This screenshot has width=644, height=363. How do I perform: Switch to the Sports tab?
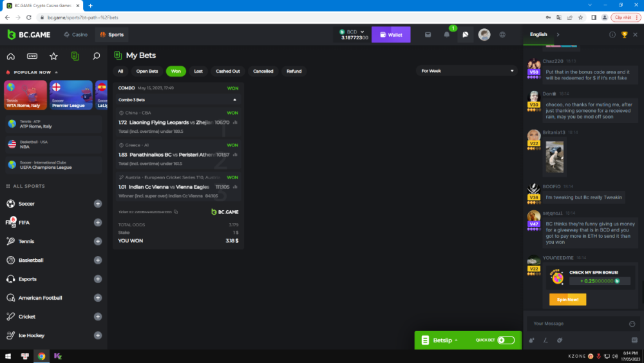point(112,35)
